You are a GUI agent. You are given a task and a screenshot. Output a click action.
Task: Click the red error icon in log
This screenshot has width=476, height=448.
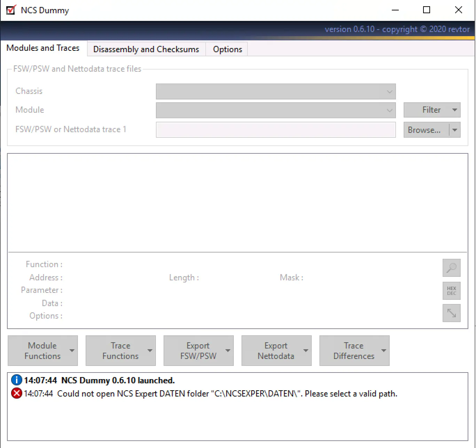(16, 393)
